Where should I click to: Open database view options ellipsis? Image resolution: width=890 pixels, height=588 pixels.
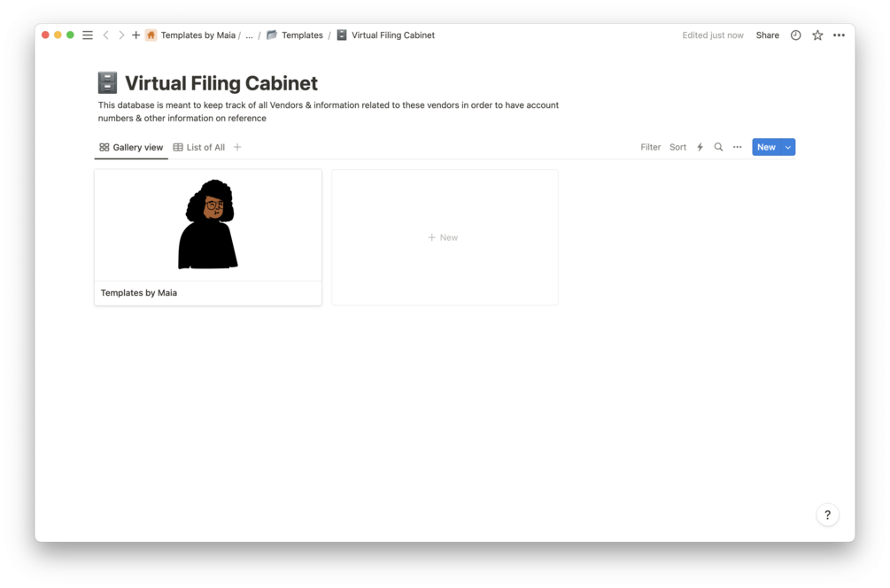[738, 147]
